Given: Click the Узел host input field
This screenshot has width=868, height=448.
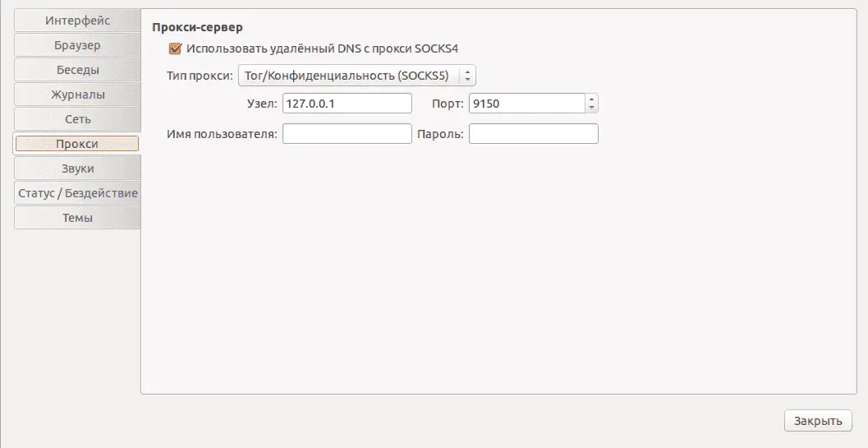Looking at the screenshot, I should click(x=347, y=104).
